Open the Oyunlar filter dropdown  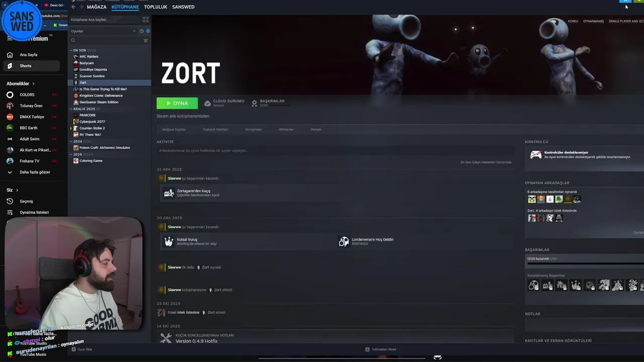103,31
